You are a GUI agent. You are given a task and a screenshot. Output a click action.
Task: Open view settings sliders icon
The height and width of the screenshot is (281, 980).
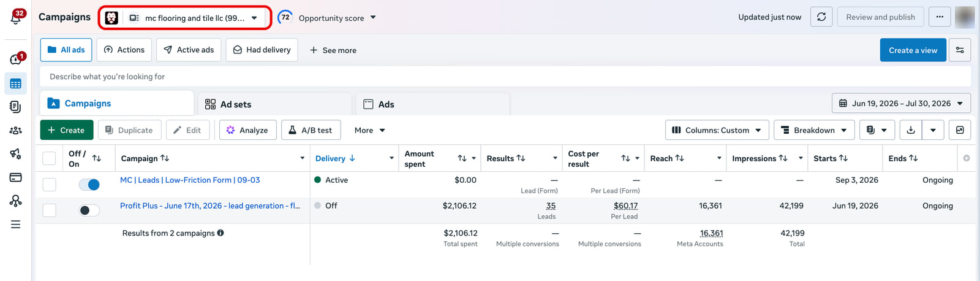tap(960, 50)
